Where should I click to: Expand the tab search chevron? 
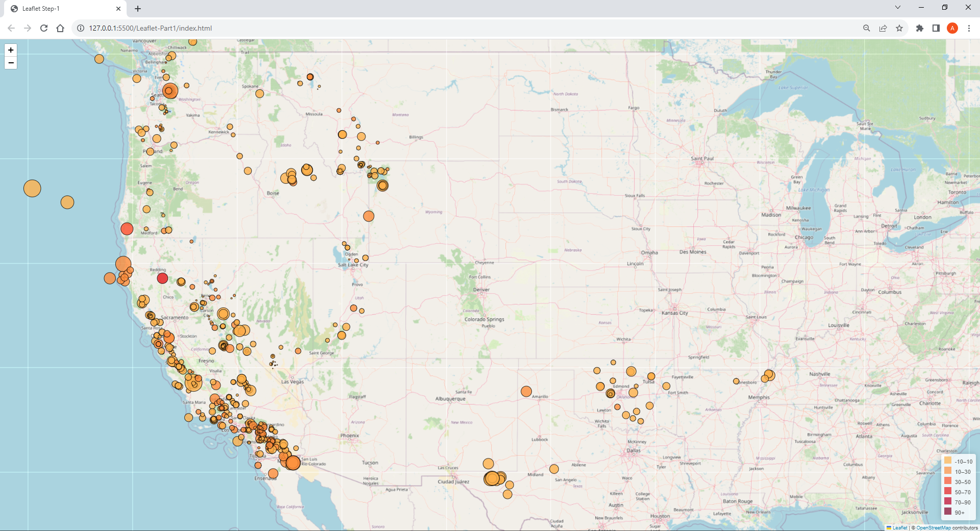pos(898,8)
